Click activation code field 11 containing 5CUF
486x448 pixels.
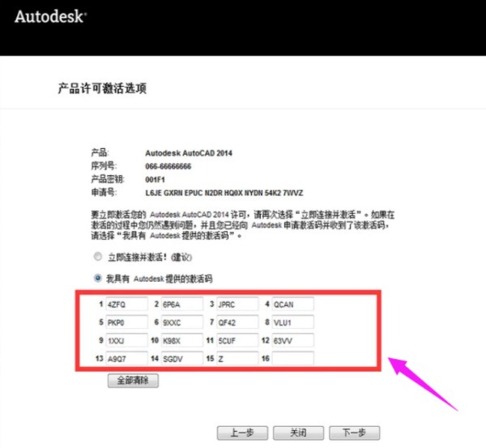point(237,340)
